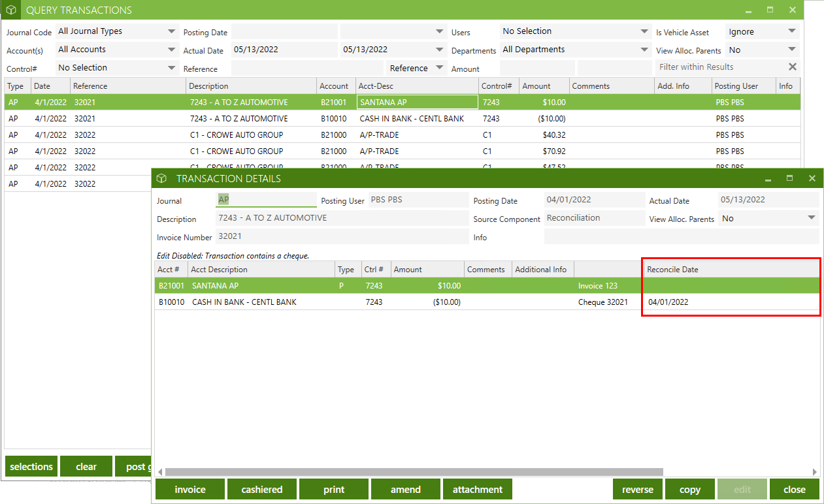This screenshot has width=824, height=504.
Task: Click the Query Transactions cube icon
Action: [x=11, y=10]
